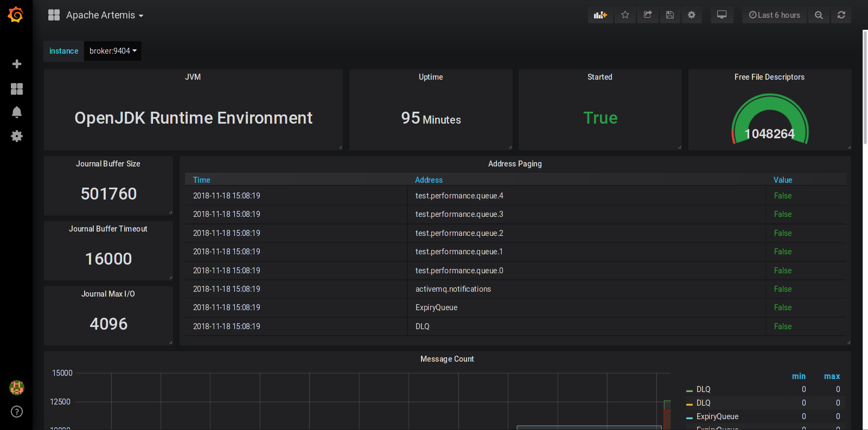
Task: Sort the legend by min
Action: [x=799, y=376]
